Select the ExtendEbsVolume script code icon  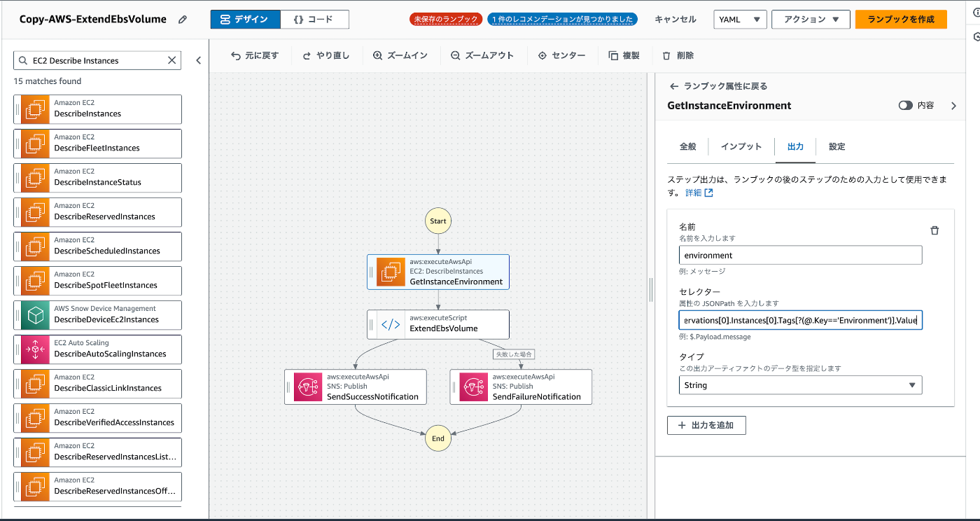(390, 324)
